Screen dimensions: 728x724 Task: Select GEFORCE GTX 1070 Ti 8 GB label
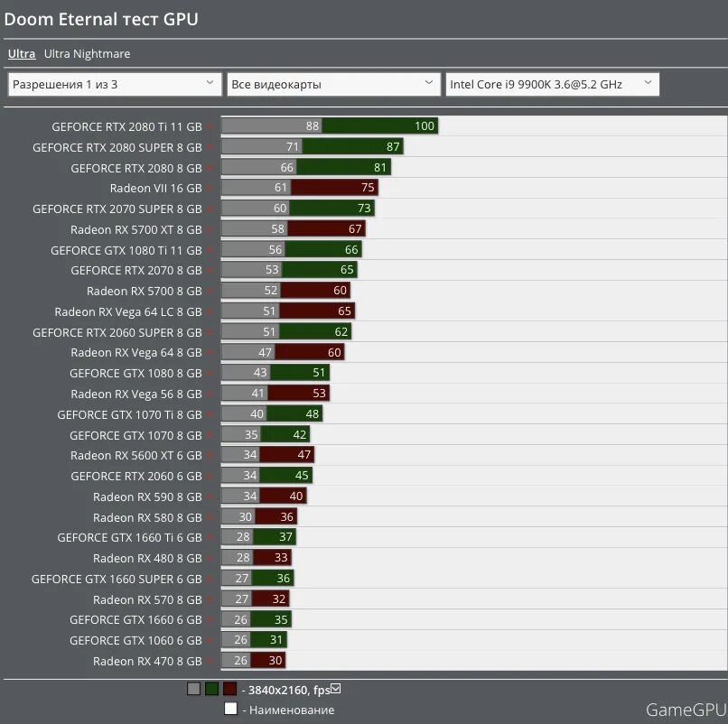pos(129,414)
